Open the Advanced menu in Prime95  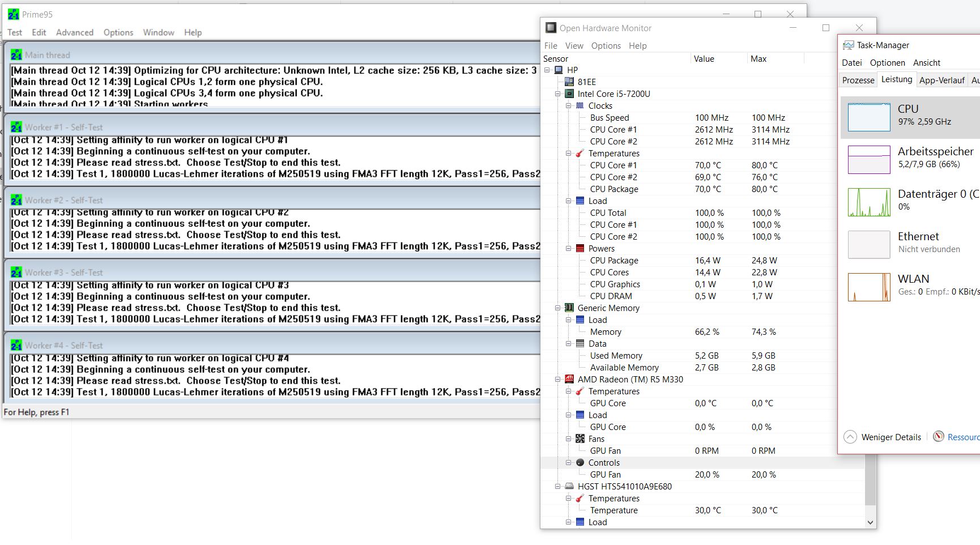[75, 33]
